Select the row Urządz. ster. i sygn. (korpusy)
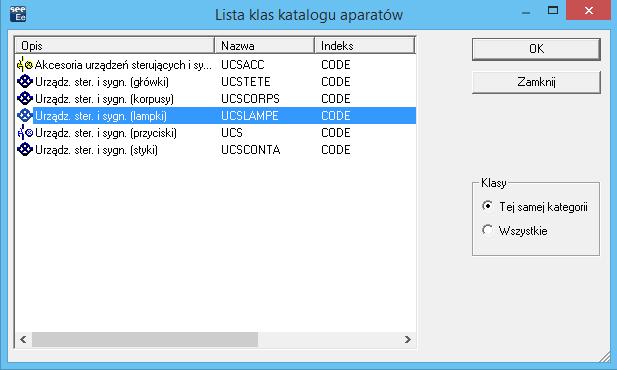 [x=216, y=99]
